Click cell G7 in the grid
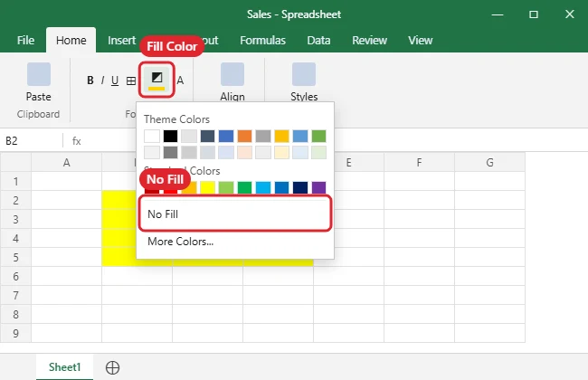Screen dimensions: 588x380 coord(489,296)
